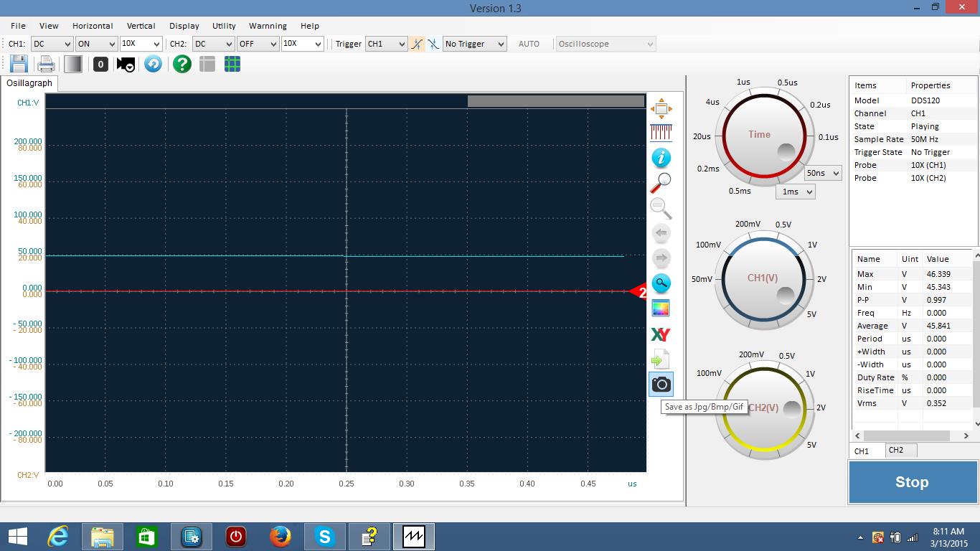Open the Vertical menu
The height and width of the screenshot is (551, 980).
point(141,26)
